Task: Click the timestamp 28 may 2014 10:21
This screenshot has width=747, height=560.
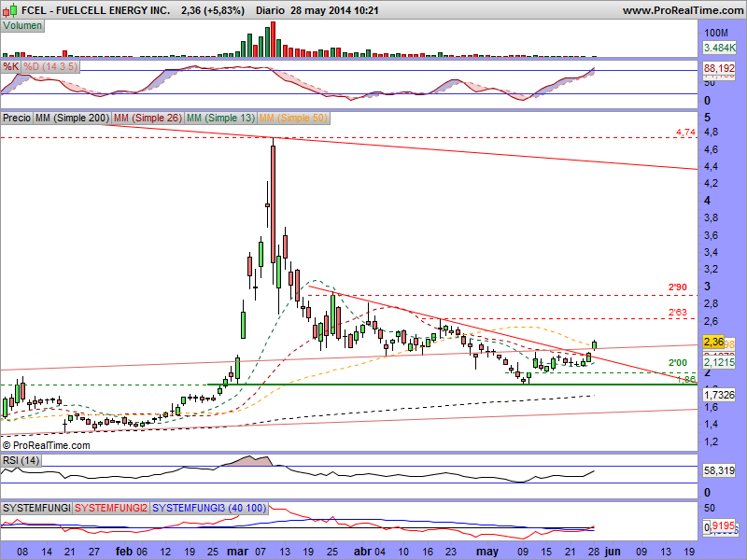Action: click(334, 10)
